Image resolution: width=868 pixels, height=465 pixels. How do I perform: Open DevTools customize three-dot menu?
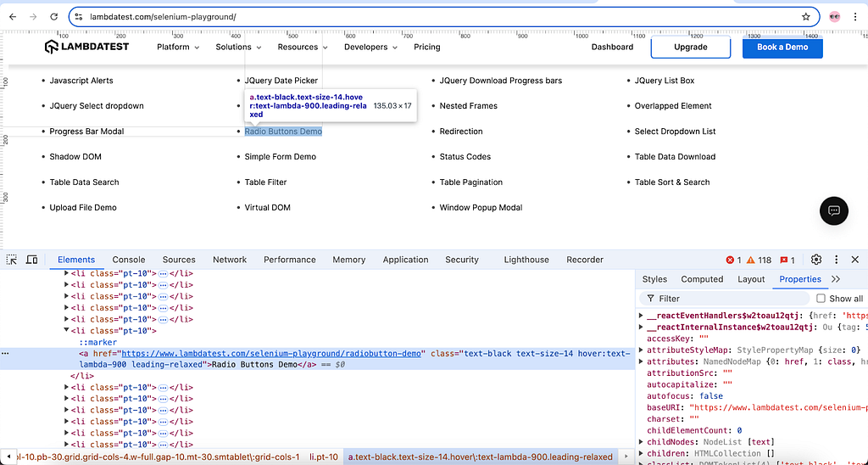click(x=837, y=260)
